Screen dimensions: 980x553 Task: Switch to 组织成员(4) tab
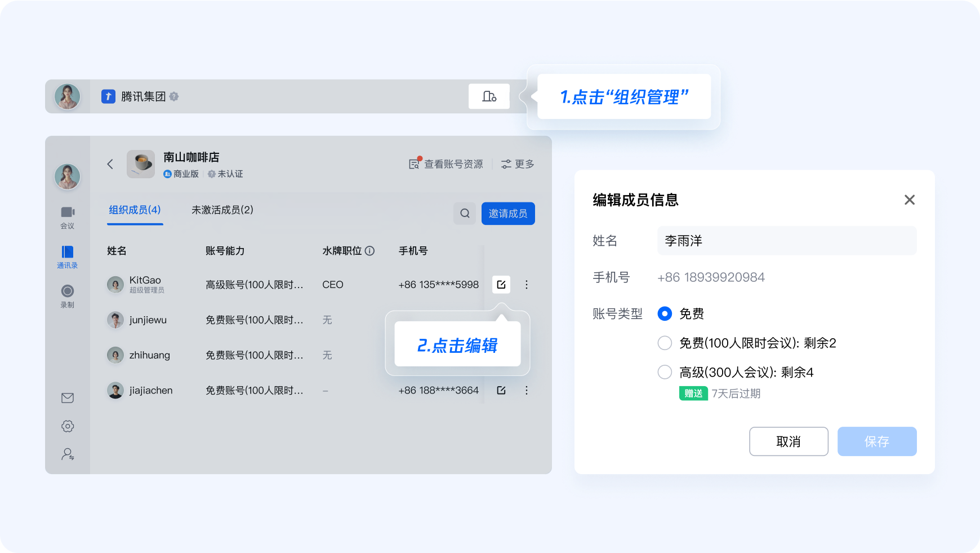[x=135, y=210]
